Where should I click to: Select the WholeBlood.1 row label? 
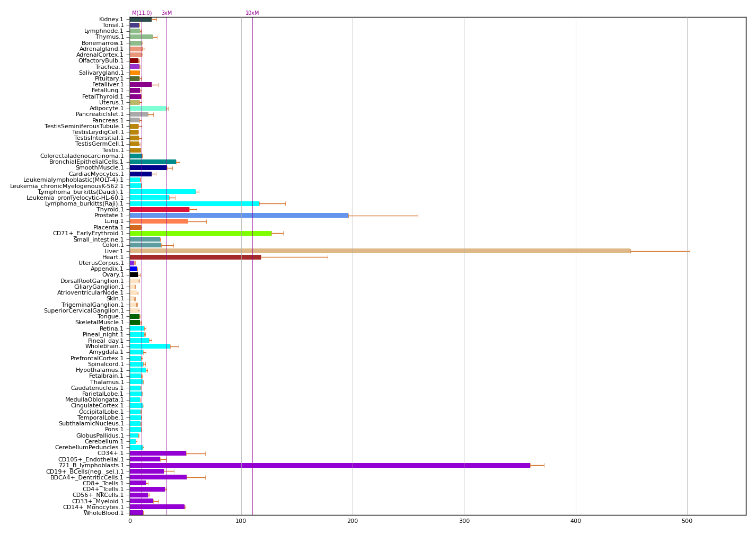pyautogui.click(x=103, y=513)
